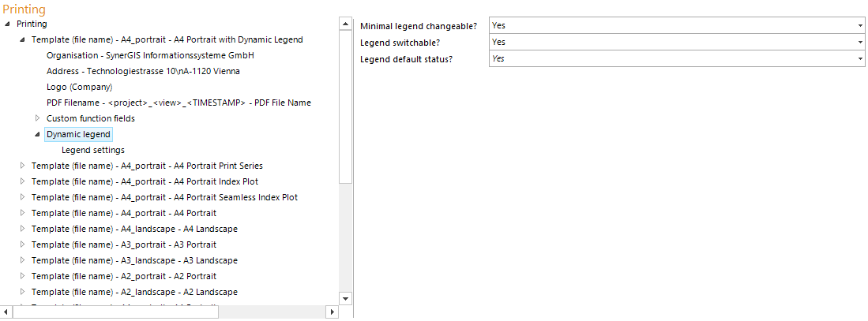Collapse the A4 Portrait with Dynamic Legend template
This screenshot has height=321, width=868.
click(22, 39)
